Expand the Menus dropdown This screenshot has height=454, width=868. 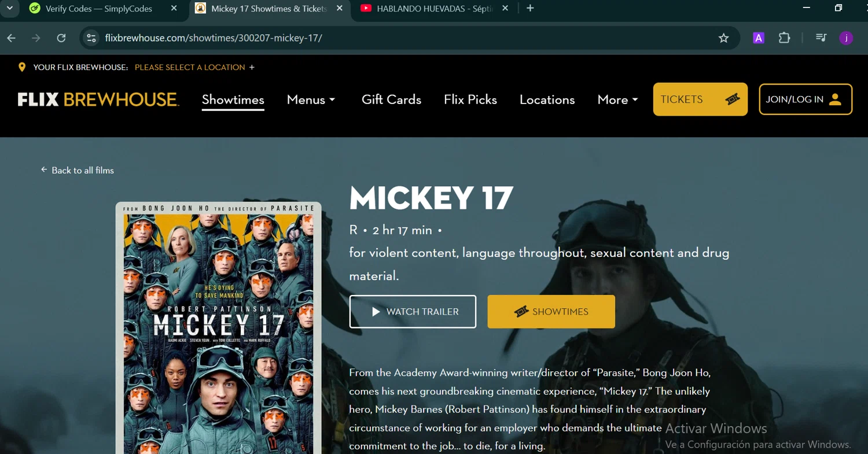click(311, 99)
